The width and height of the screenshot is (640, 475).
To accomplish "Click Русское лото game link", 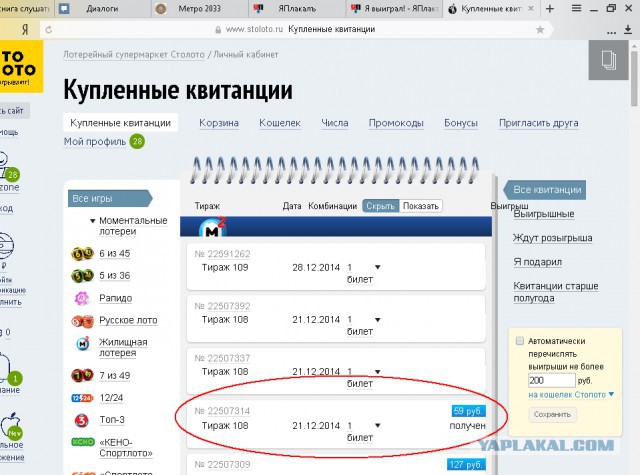I will [128, 320].
